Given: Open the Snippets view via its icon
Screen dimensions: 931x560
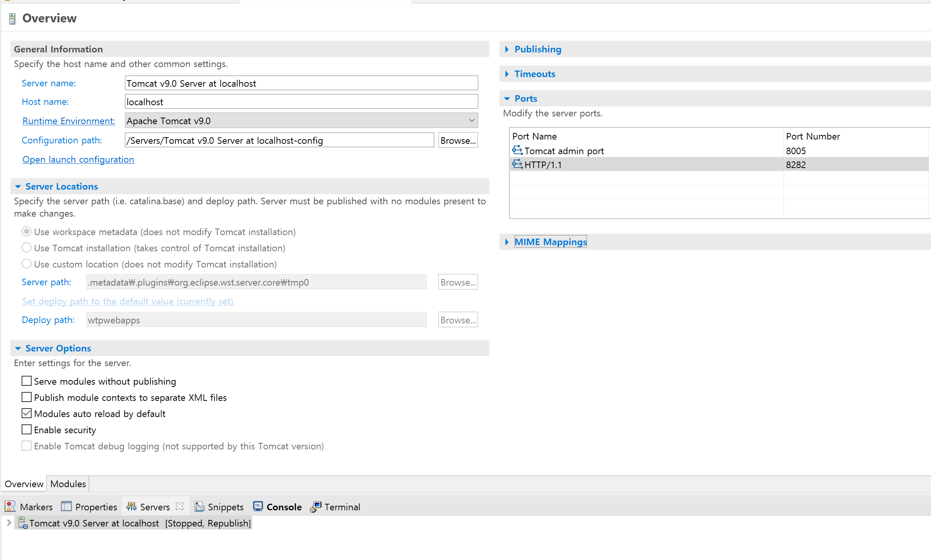Looking at the screenshot, I should click(x=200, y=507).
